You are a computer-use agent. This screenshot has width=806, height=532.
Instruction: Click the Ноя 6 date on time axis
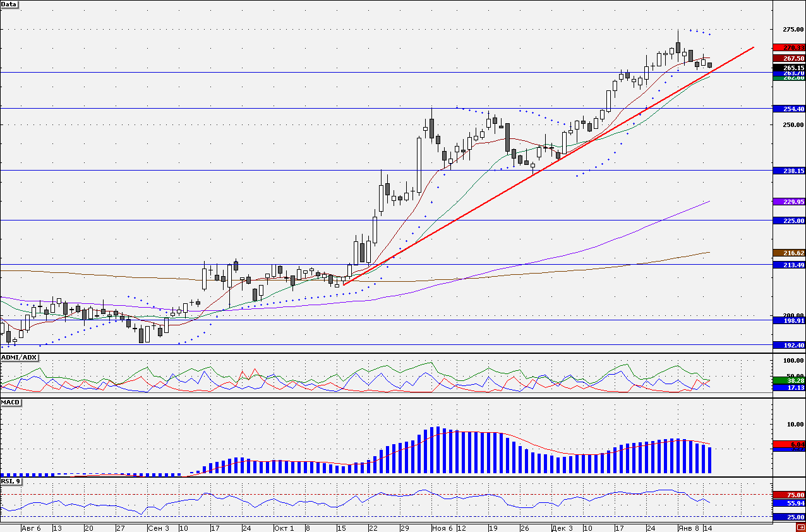pos(440,528)
